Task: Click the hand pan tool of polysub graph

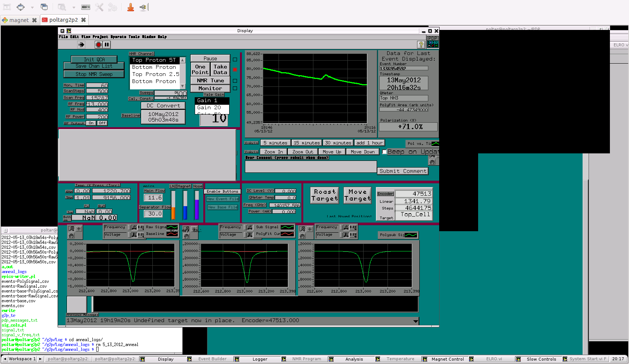Action: coord(303,236)
